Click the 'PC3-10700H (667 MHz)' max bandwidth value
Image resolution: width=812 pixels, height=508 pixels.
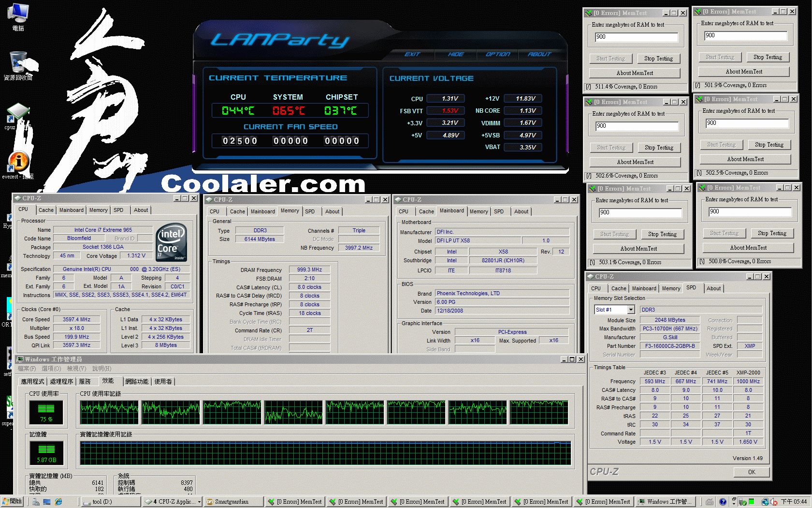coord(670,329)
